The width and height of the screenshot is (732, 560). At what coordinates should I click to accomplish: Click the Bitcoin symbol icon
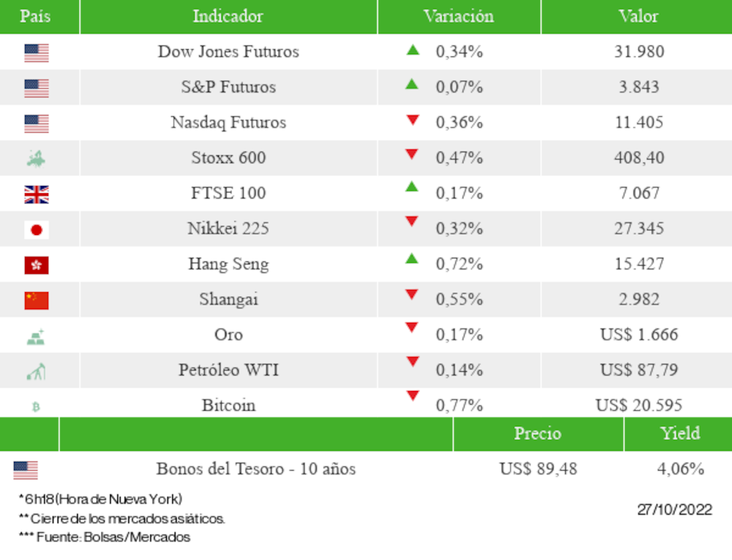click(x=36, y=406)
